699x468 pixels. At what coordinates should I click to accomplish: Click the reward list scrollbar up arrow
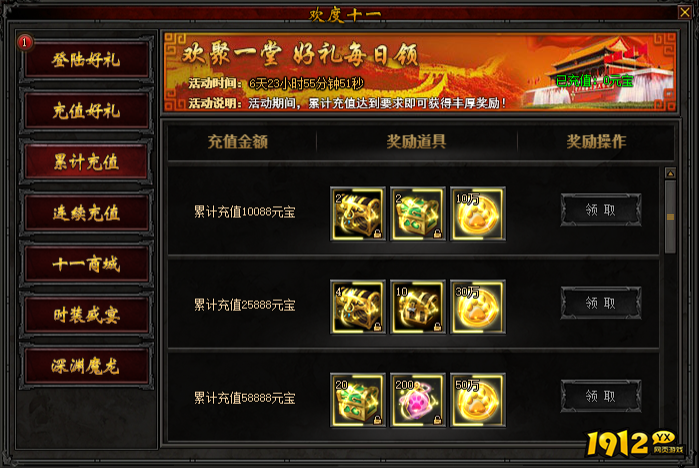(x=670, y=173)
